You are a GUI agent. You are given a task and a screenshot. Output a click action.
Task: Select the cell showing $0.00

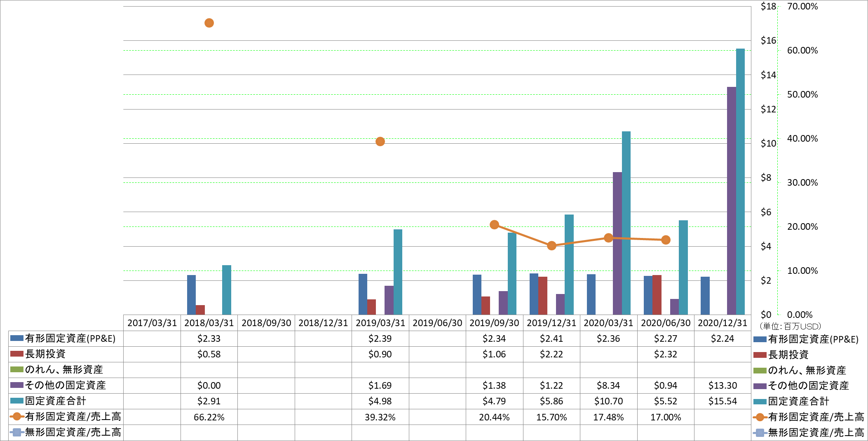(209, 385)
